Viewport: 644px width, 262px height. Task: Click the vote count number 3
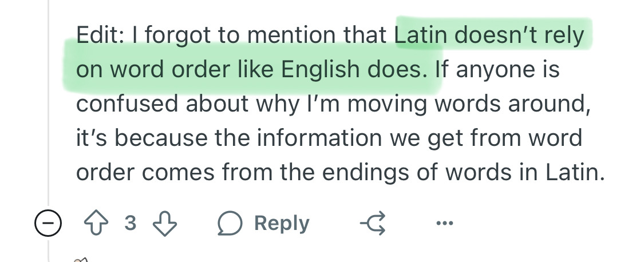[130, 223]
